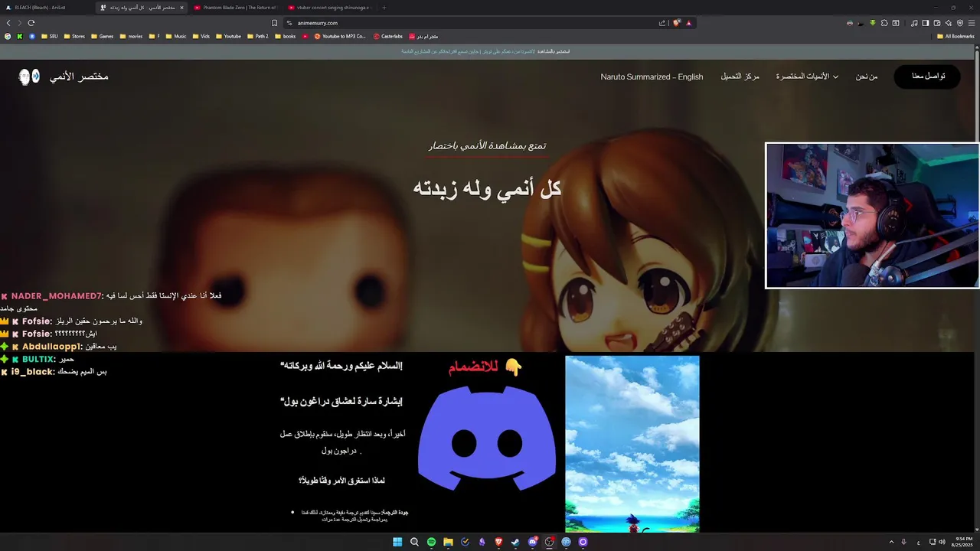
Task: Open the Brave VPN shield icon
Action: click(960, 23)
